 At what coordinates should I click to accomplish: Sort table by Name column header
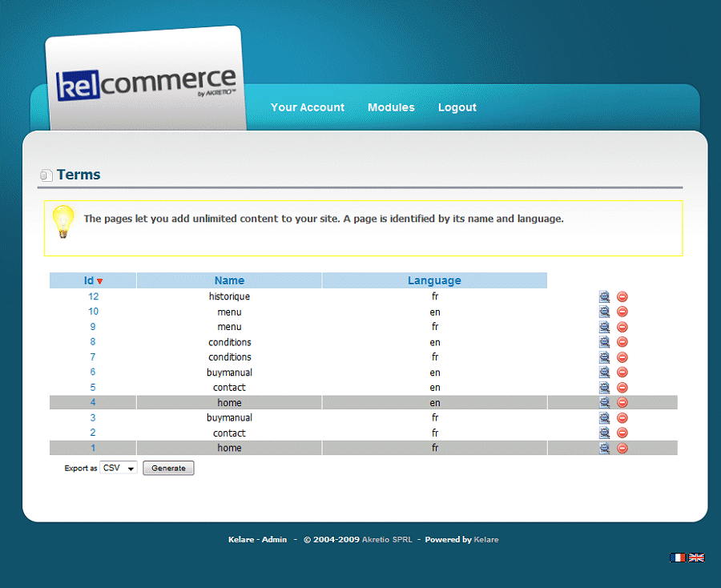[x=229, y=280]
